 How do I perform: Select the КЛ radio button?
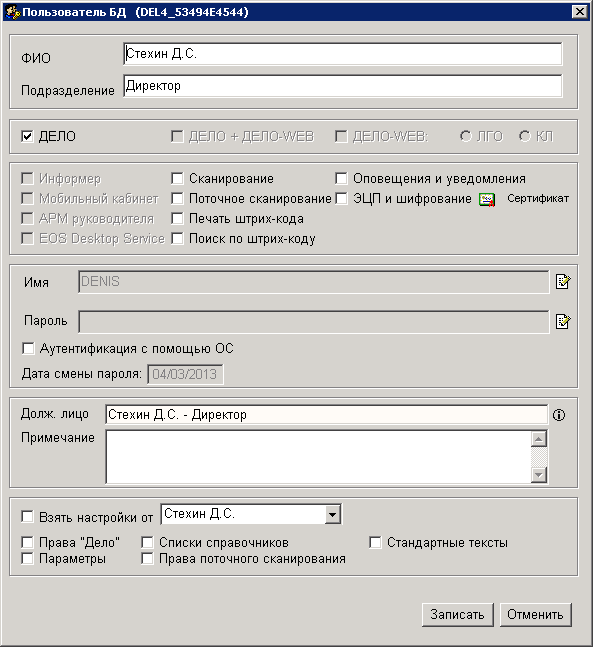524,136
